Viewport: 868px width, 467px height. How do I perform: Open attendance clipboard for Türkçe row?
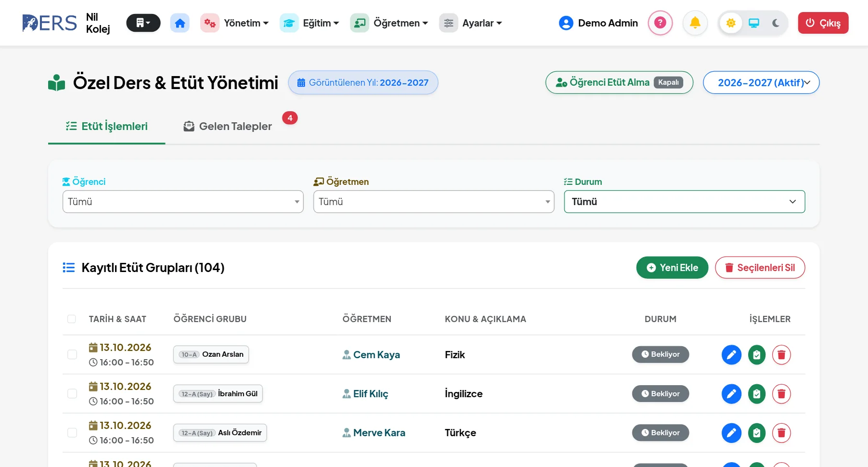point(757,433)
